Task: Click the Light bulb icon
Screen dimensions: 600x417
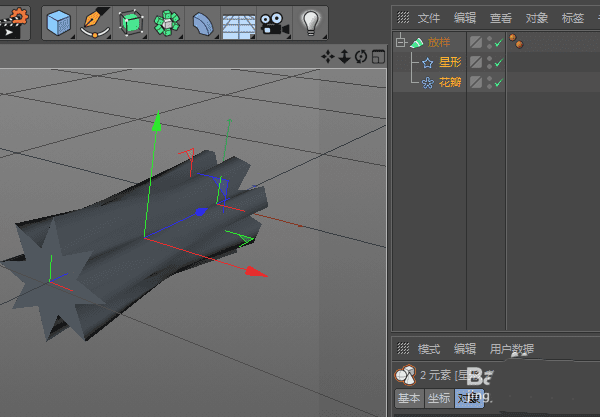Action: [x=310, y=21]
